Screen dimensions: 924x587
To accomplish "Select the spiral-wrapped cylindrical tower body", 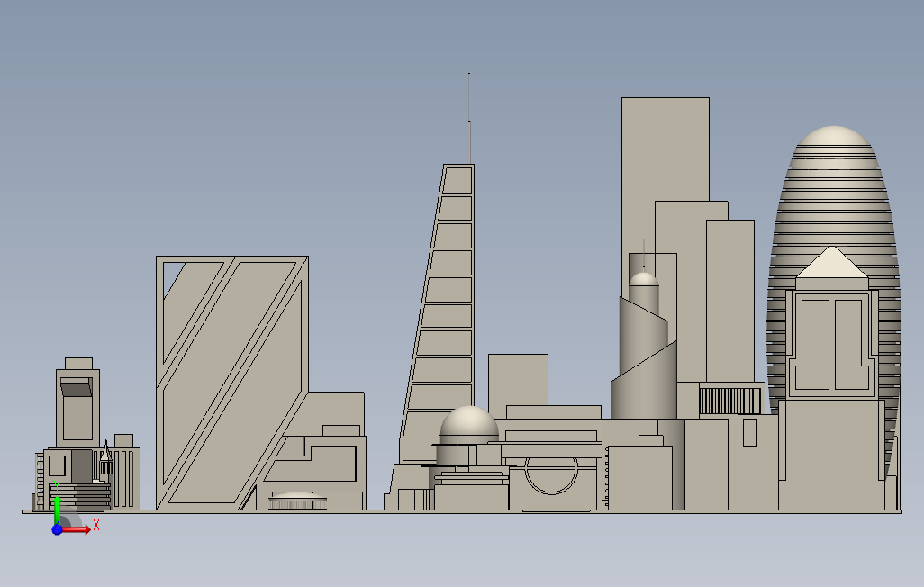I will pos(643,359).
